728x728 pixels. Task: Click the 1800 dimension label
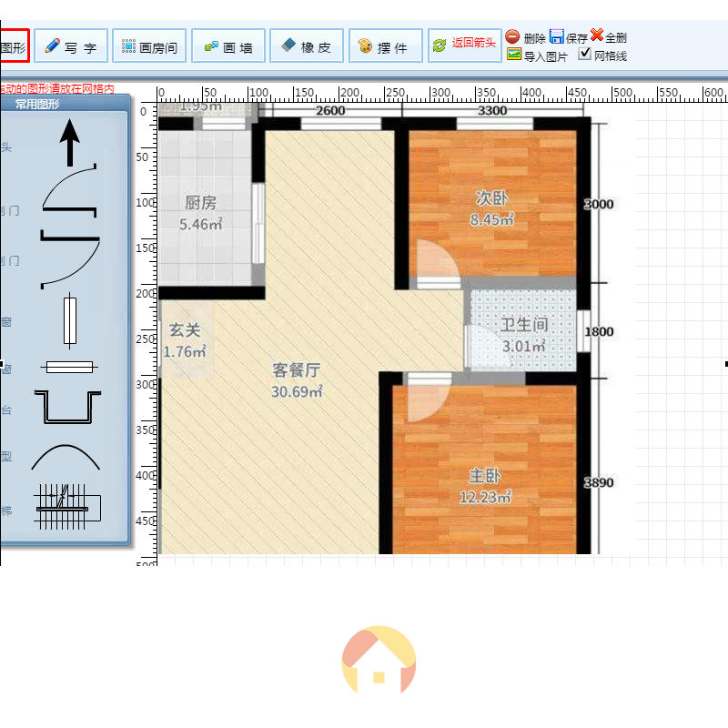pyautogui.click(x=599, y=332)
